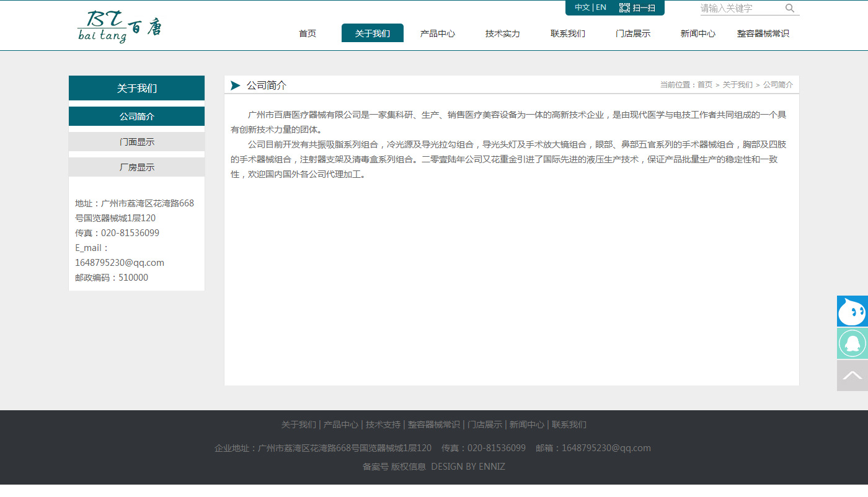Screen dimensions: 868x497
Task: Select 门店展示 in the top navigation
Action: tap(633, 33)
